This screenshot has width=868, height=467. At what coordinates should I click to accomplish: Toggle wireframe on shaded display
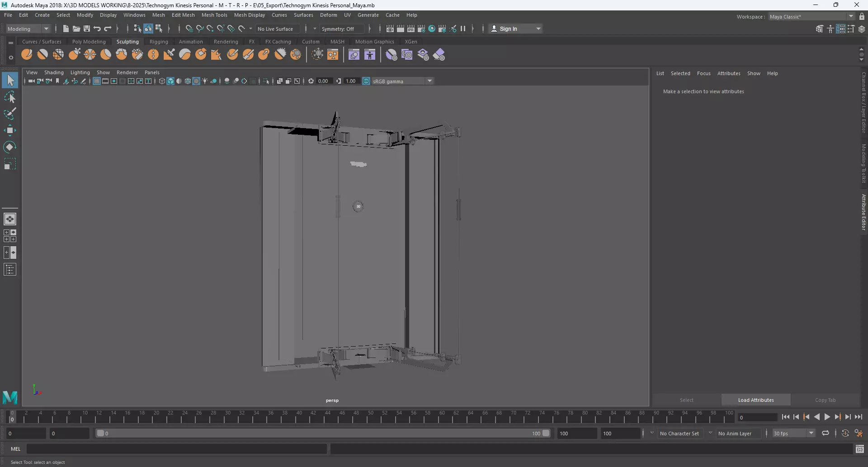[x=188, y=81]
